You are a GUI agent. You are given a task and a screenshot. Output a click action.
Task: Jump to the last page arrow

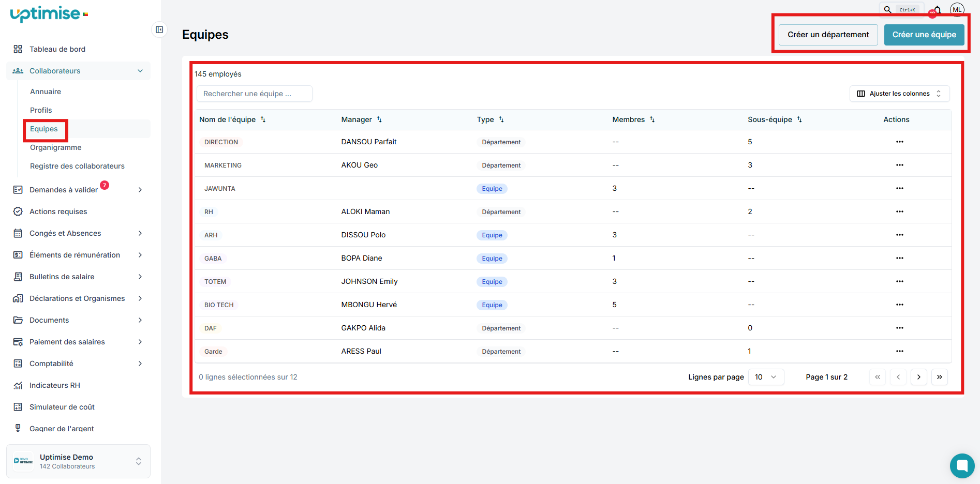pos(940,377)
